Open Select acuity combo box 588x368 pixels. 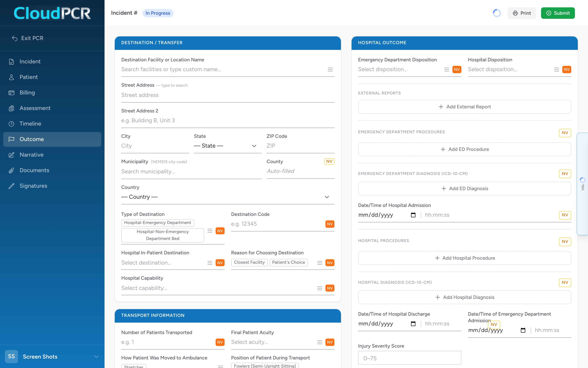click(273, 342)
